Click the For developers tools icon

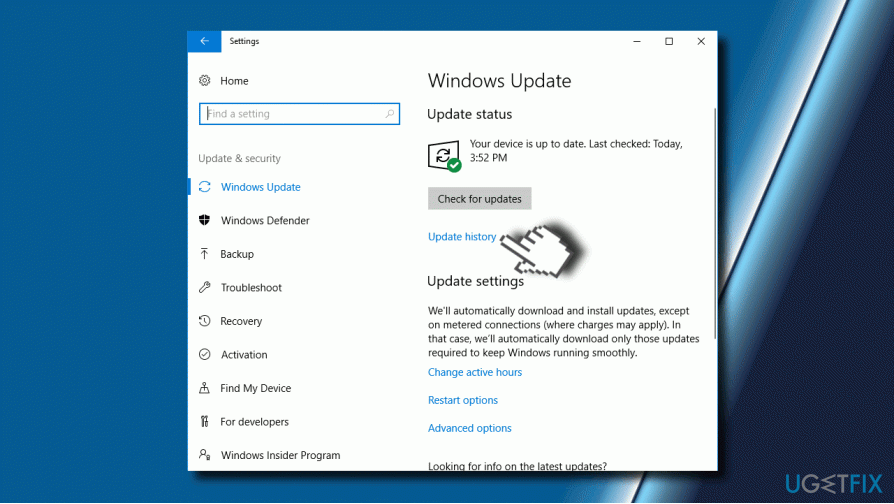tap(205, 421)
